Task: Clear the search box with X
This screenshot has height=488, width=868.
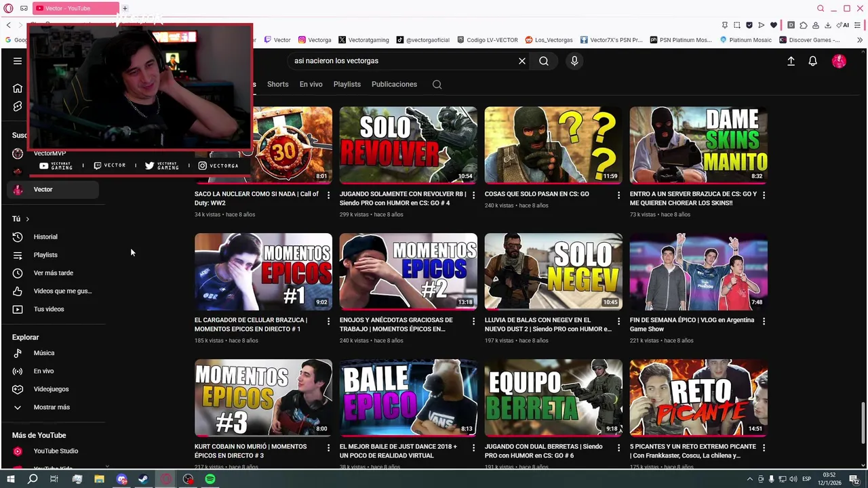Action: pos(522,61)
